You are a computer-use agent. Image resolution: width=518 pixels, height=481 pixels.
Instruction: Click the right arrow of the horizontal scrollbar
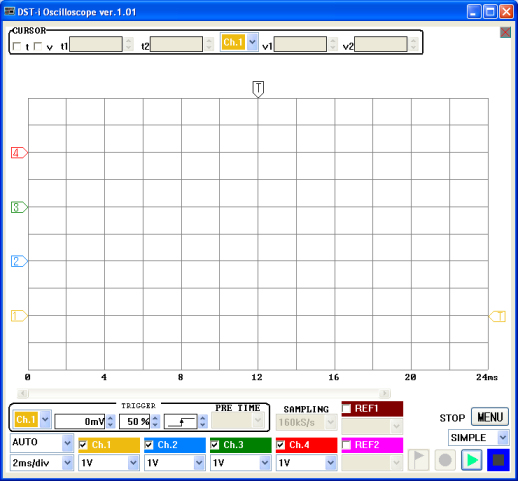pyautogui.click(x=385, y=393)
